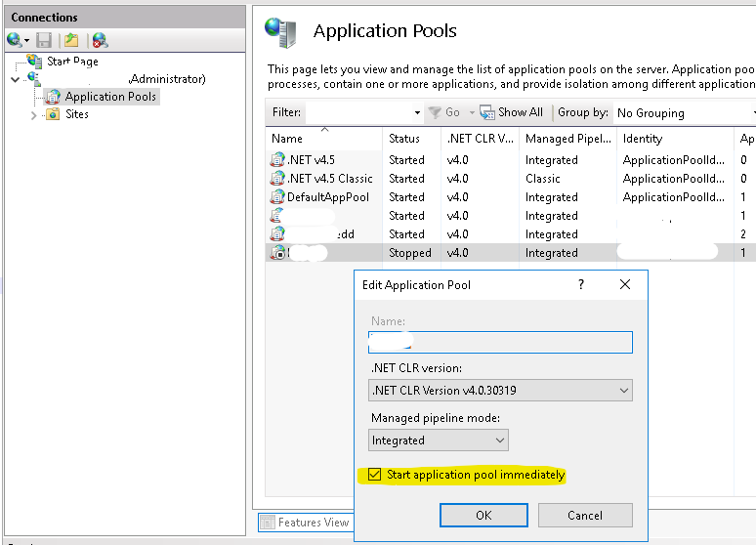The width and height of the screenshot is (756, 545).
Task: Click the server node icon in Connections tree
Action: click(x=34, y=78)
